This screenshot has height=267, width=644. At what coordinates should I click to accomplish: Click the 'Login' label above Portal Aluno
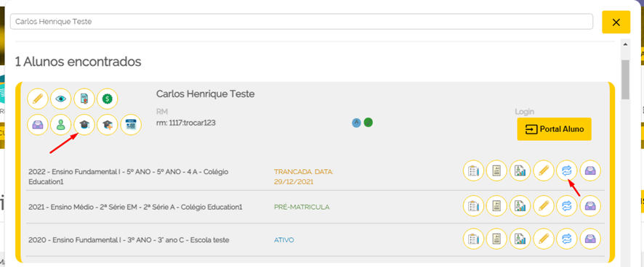coord(525,112)
